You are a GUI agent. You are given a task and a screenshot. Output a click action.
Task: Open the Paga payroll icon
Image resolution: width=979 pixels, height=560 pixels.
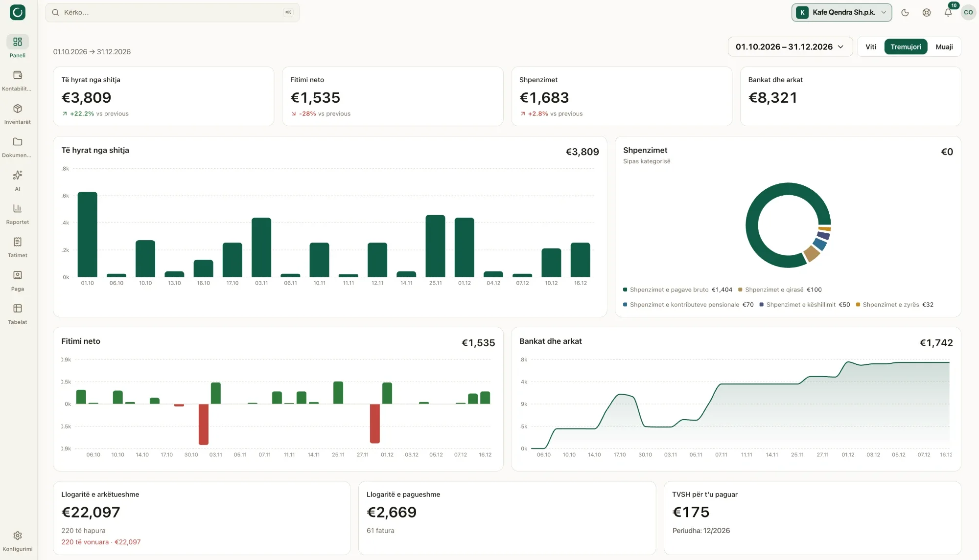[x=18, y=275]
